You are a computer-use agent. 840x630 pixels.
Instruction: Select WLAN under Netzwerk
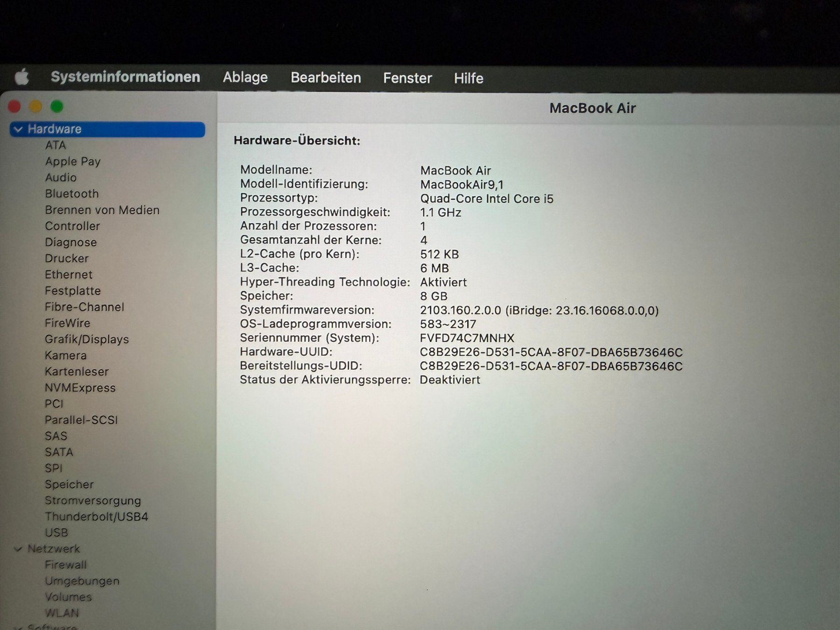62,613
